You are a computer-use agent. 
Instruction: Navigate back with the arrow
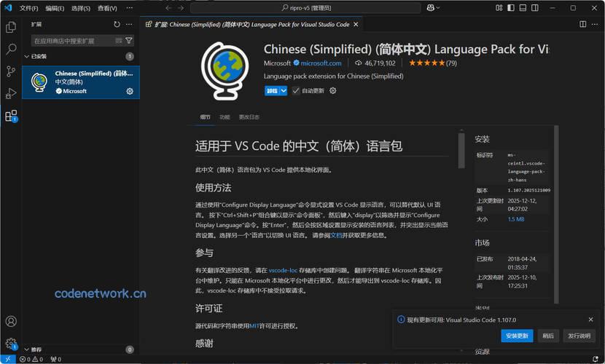coord(168,8)
